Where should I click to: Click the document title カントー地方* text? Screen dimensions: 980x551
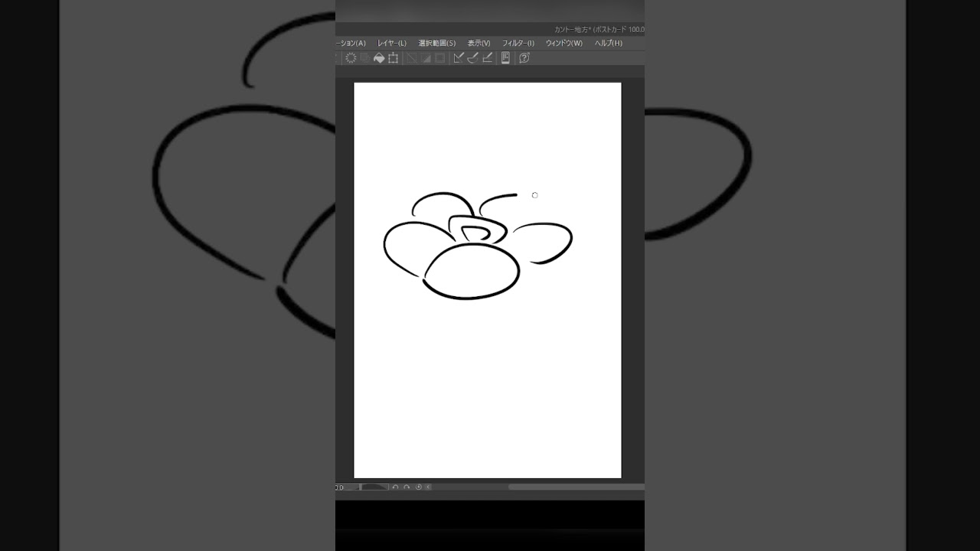point(572,30)
